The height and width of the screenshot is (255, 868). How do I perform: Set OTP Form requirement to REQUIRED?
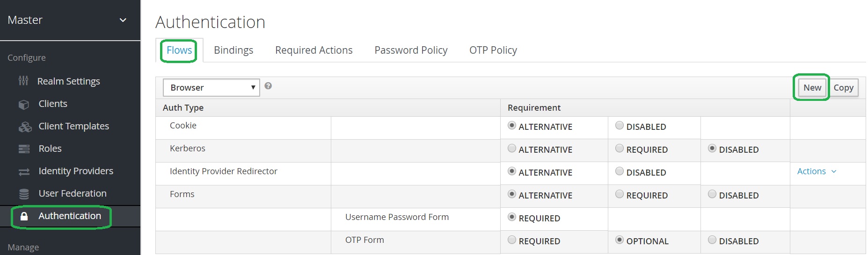tap(512, 240)
